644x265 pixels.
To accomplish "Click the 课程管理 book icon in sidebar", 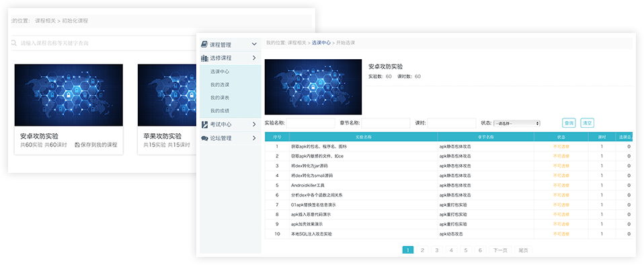I will click(x=204, y=44).
